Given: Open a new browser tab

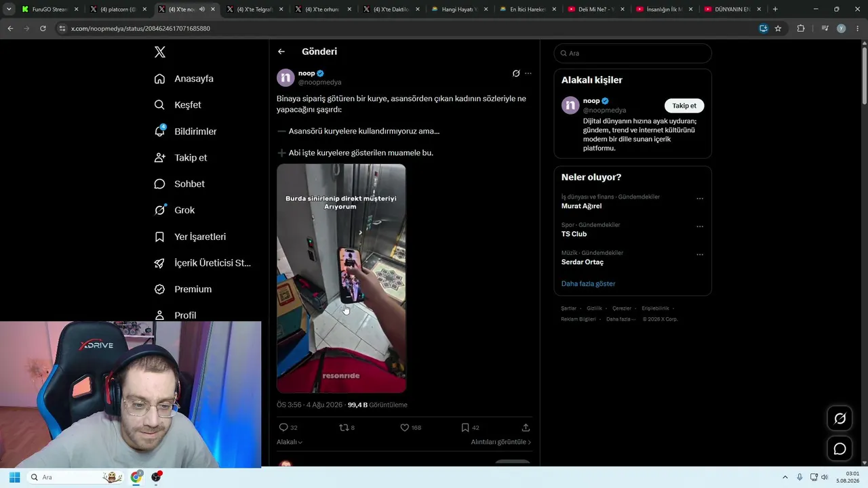Looking at the screenshot, I should (775, 9).
